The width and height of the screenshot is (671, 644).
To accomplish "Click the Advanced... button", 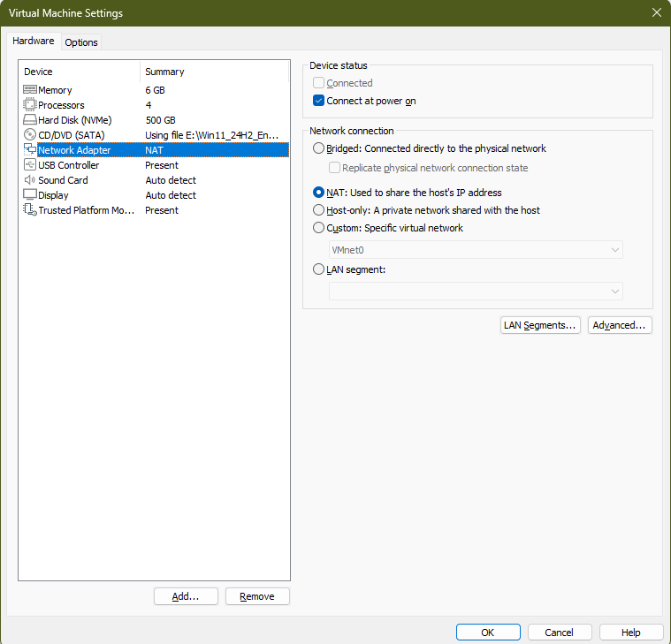I will click(621, 325).
